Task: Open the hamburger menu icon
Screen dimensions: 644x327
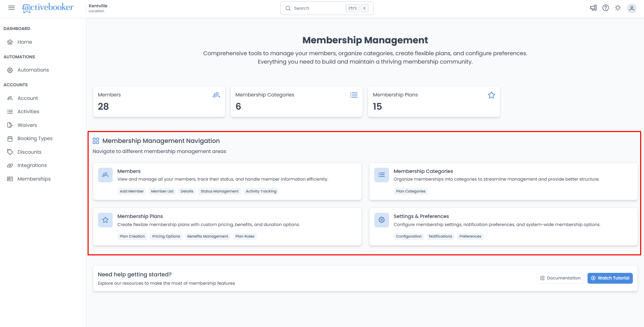Action: click(12, 8)
